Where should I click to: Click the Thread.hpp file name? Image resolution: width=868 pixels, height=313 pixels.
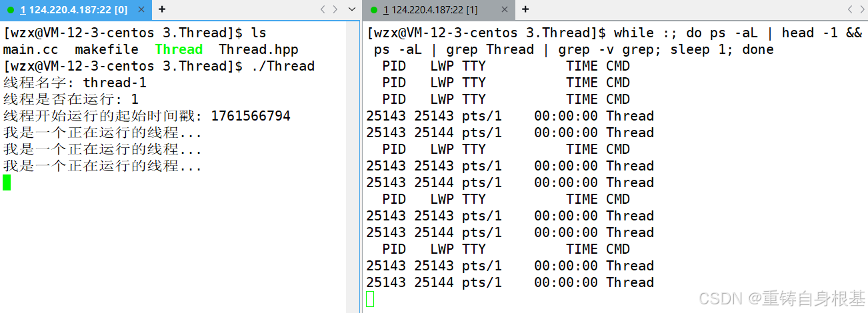tap(259, 49)
